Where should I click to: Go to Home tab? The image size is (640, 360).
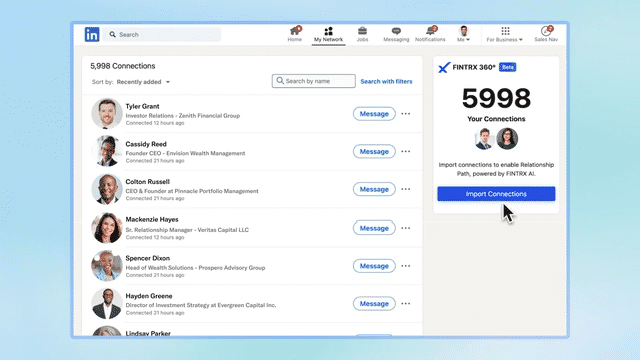[294, 34]
